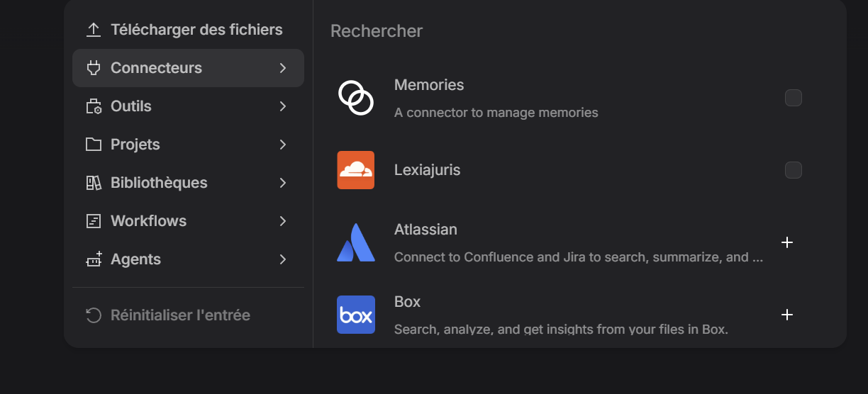Select Réinitialiser l'entrée option

(x=188, y=315)
